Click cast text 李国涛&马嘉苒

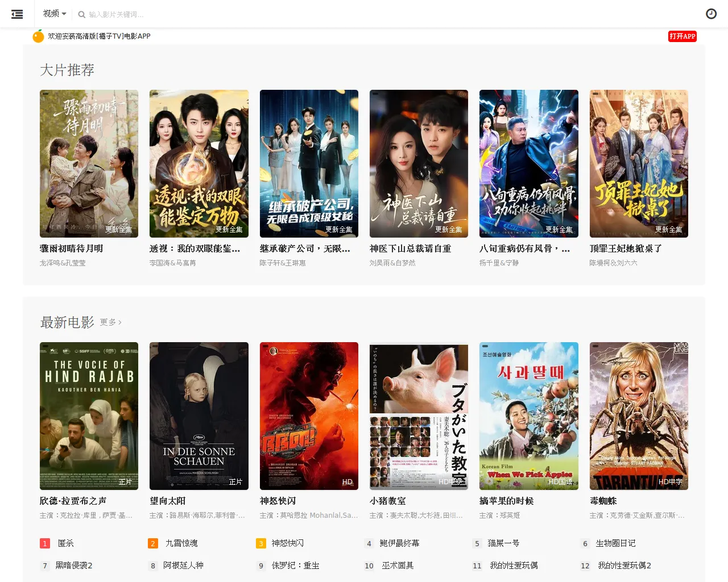(173, 263)
